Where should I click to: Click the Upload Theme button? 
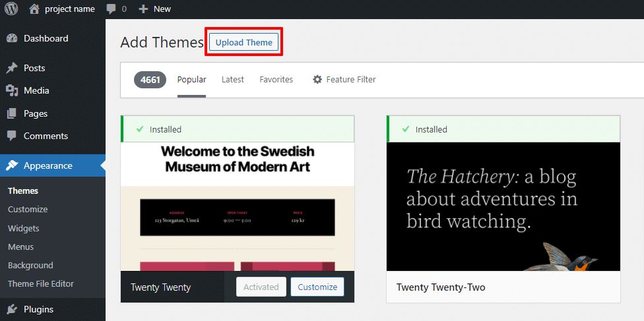tap(244, 42)
